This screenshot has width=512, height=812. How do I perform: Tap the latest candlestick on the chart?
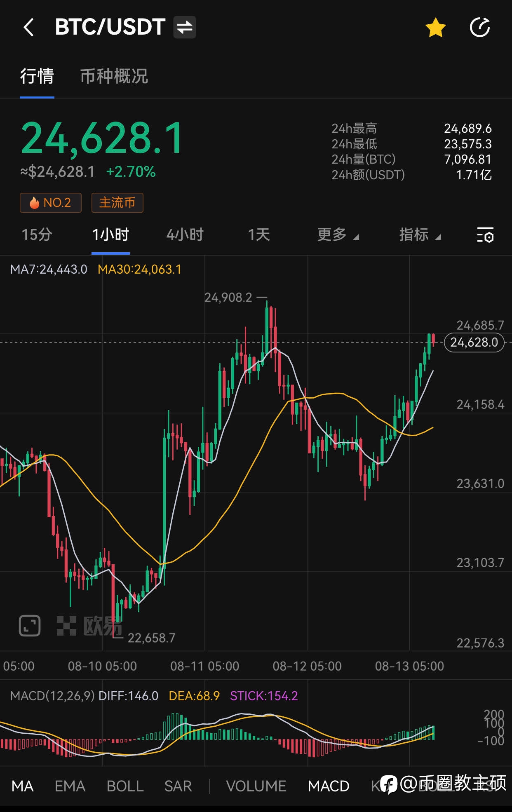tap(433, 340)
